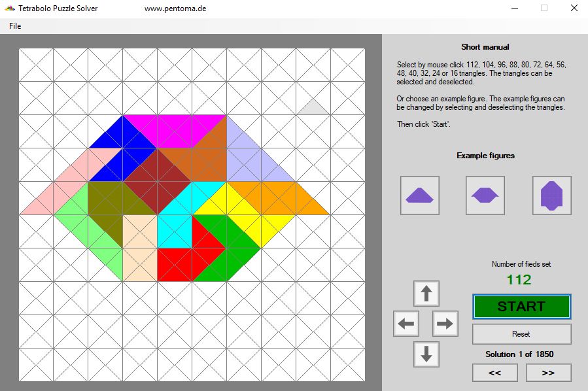Click the www.pentoma.de title text
This screenshot has height=391, width=588.
[175, 8]
